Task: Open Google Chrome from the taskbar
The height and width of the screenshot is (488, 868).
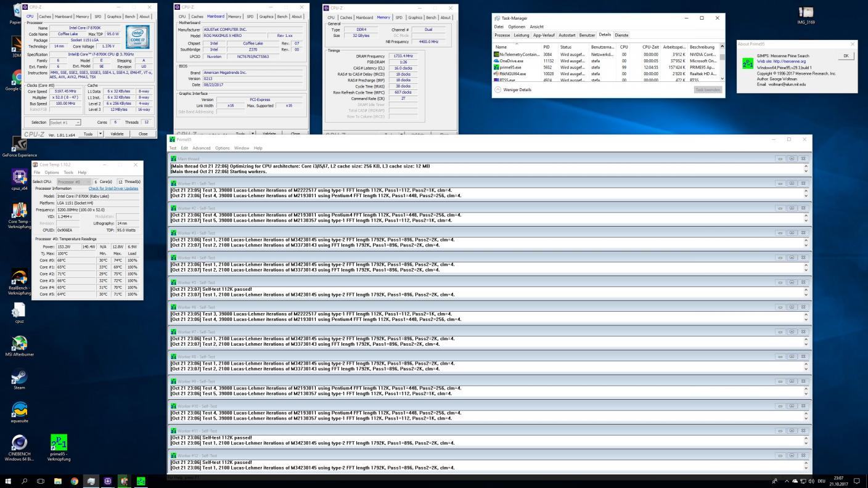Action: click(x=74, y=481)
